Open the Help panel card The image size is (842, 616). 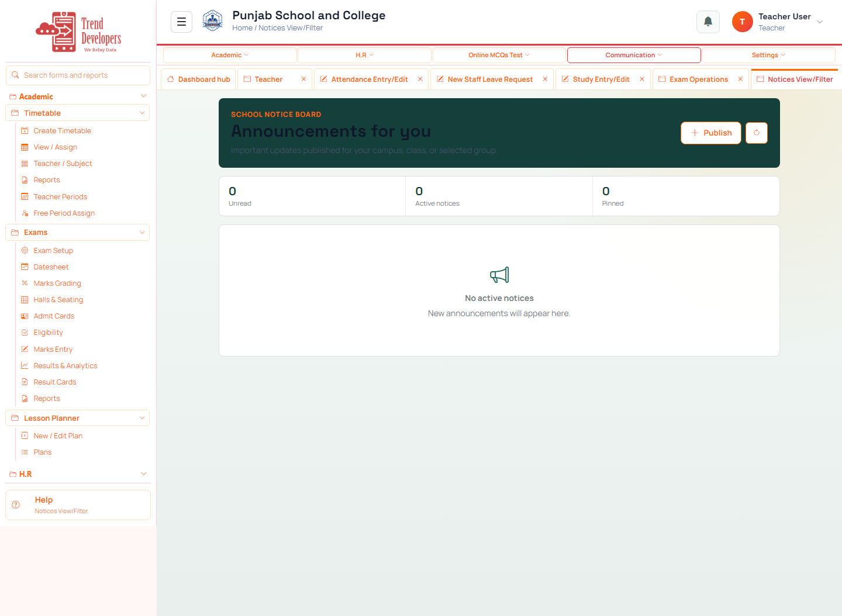(78, 505)
